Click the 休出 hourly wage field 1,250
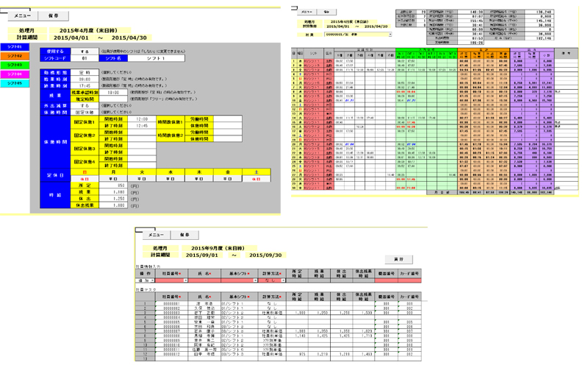Screen dimensions: 588x368 [x=113, y=199]
